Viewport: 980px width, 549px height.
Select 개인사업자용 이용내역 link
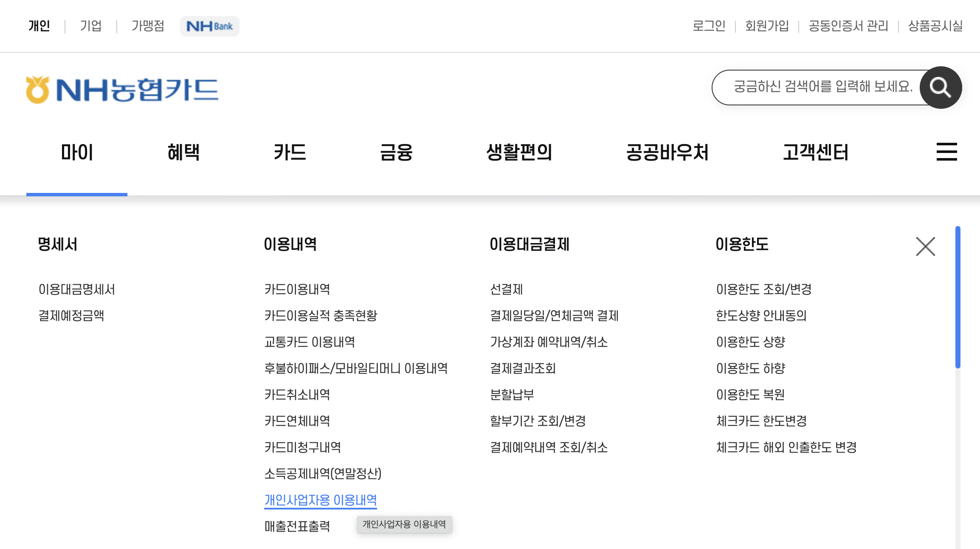pyautogui.click(x=321, y=500)
